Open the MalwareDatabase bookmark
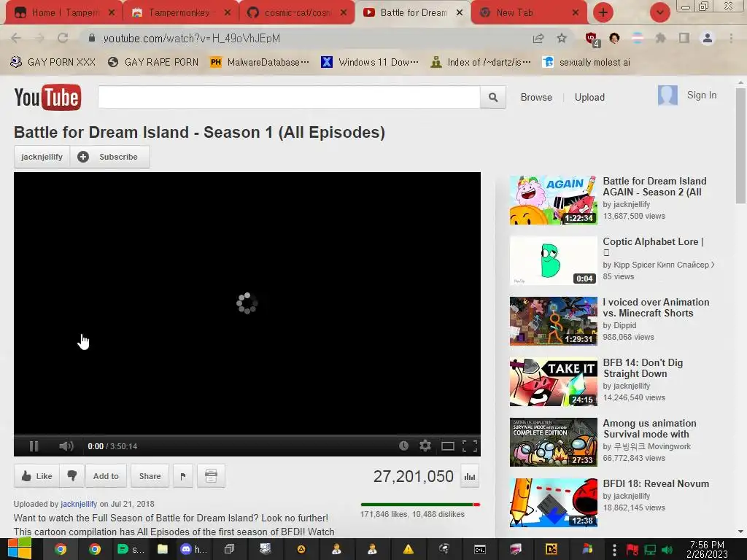This screenshot has height=560, width=747. pos(260,62)
